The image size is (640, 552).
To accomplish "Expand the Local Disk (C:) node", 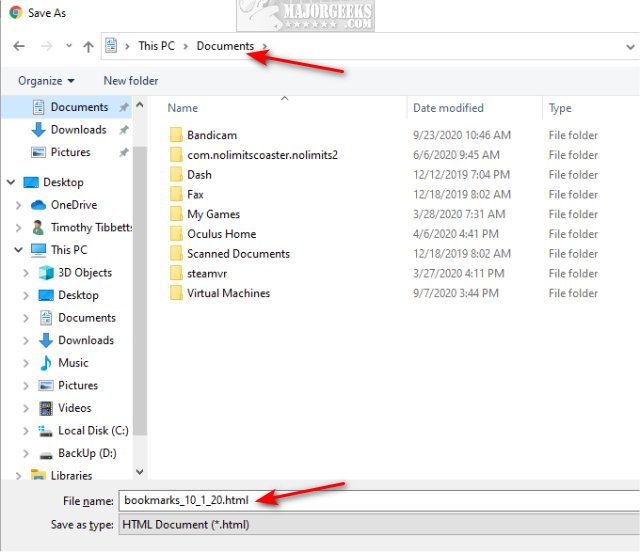I will [x=26, y=430].
